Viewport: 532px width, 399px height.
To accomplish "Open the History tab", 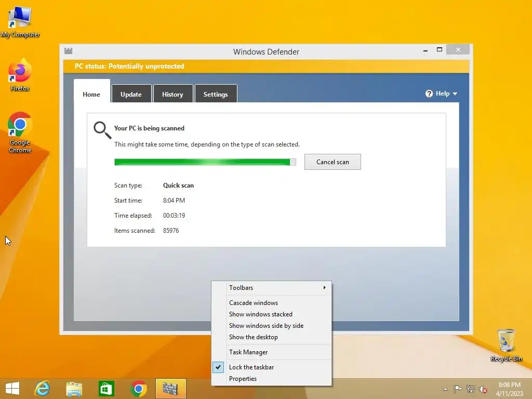I will (172, 95).
